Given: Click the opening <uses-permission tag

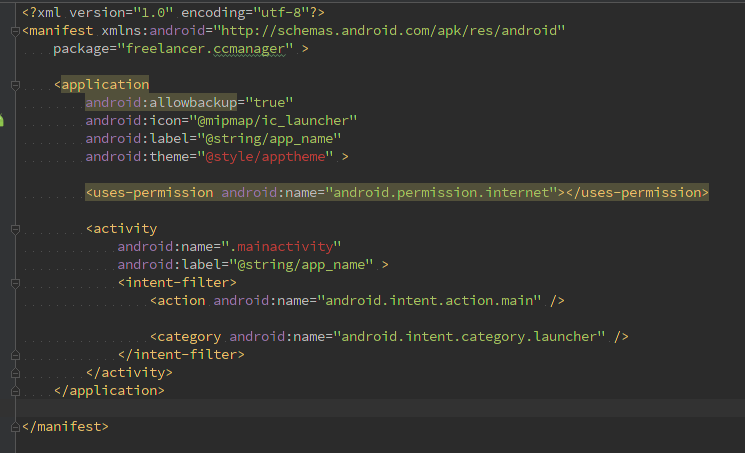Looking at the screenshot, I should click(149, 193).
